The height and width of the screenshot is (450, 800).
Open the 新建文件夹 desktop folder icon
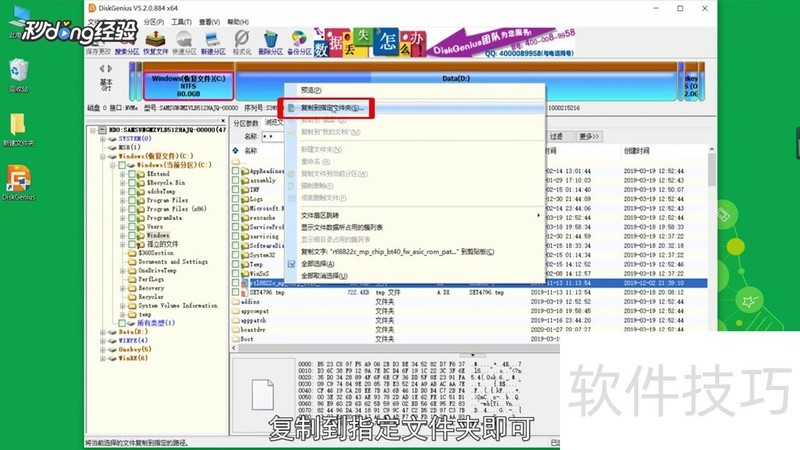(x=18, y=130)
